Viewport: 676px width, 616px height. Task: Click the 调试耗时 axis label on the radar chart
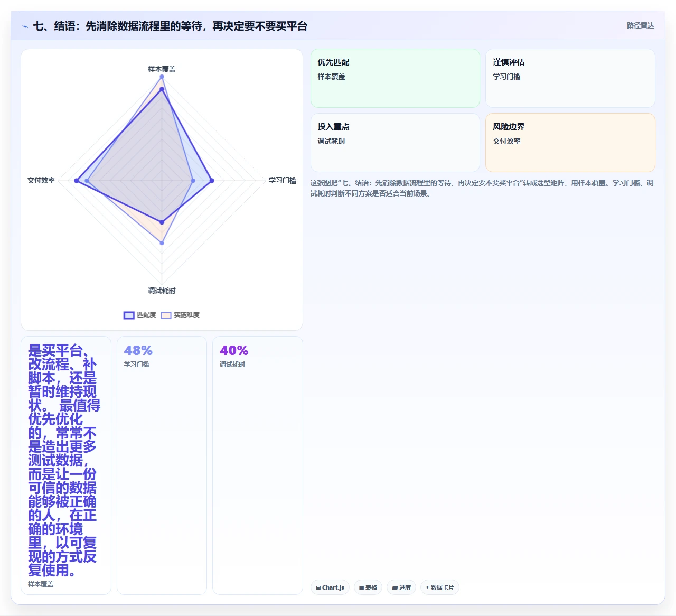(162, 291)
